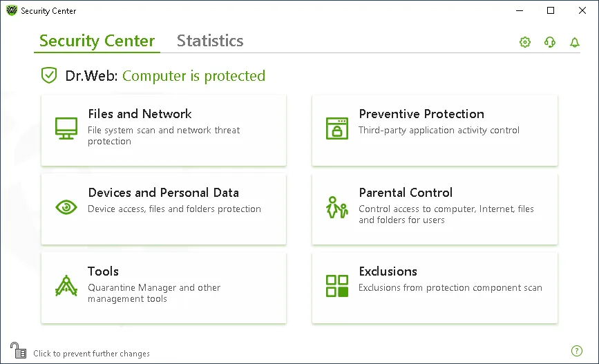Click the four-squares Exclusions icon
This screenshot has height=364, width=599.
point(337,286)
